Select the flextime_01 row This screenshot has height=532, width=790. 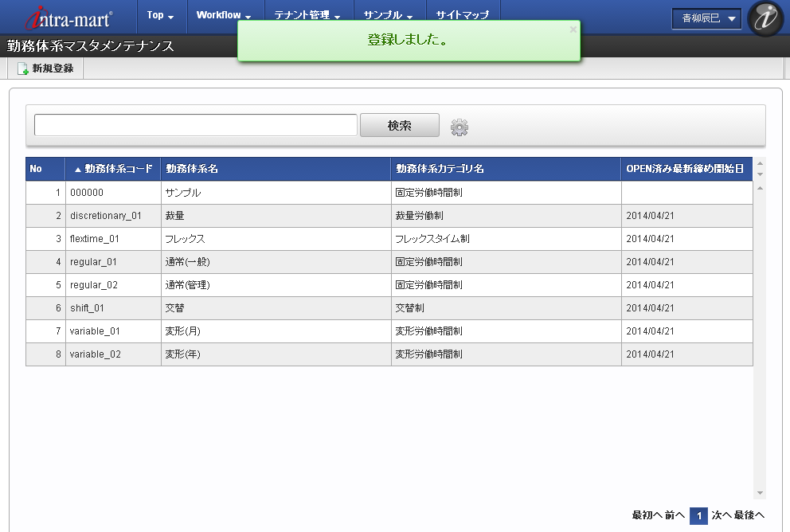[x=389, y=239]
